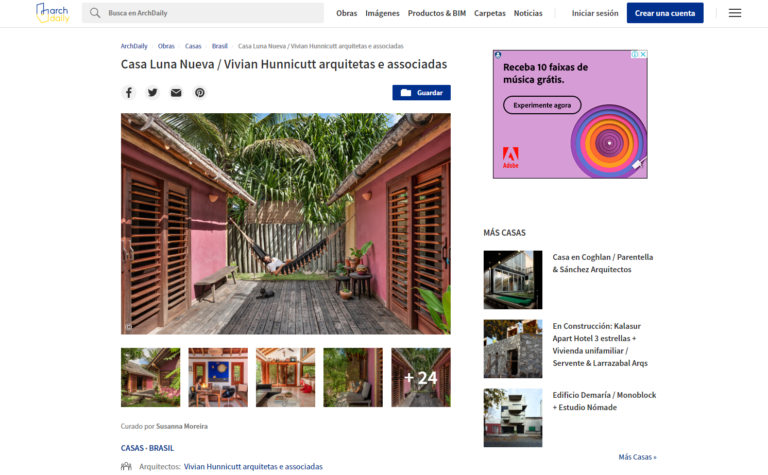Select the Brasil breadcrumb link
The width and height of the screenshot is (768, 475).
click(220, 46)
